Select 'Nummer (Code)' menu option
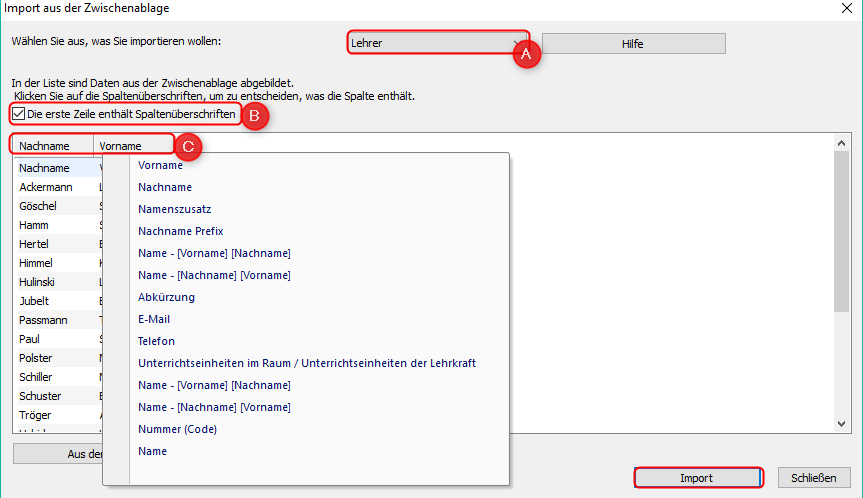 pos(177,429)
